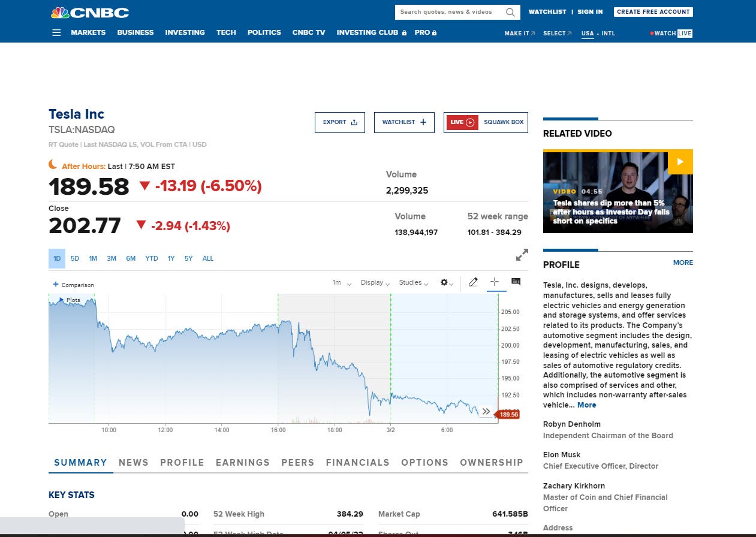Switch to the PROFILE tab

click(182, 463)
